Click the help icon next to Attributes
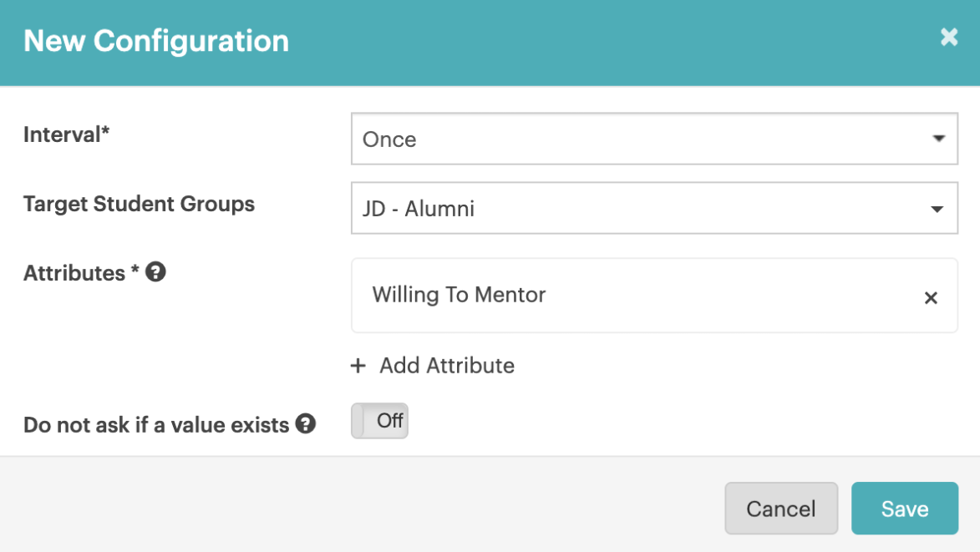 click(x=155, y=272)
